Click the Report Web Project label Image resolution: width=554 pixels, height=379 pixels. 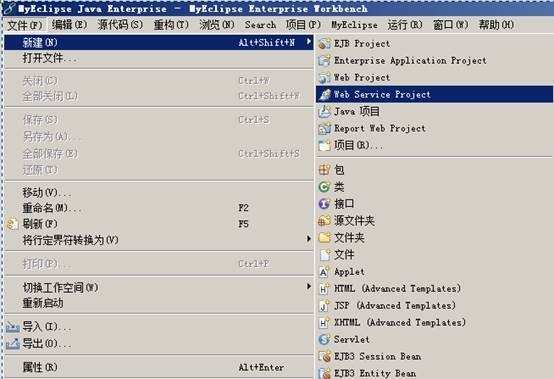click(380, 129)
